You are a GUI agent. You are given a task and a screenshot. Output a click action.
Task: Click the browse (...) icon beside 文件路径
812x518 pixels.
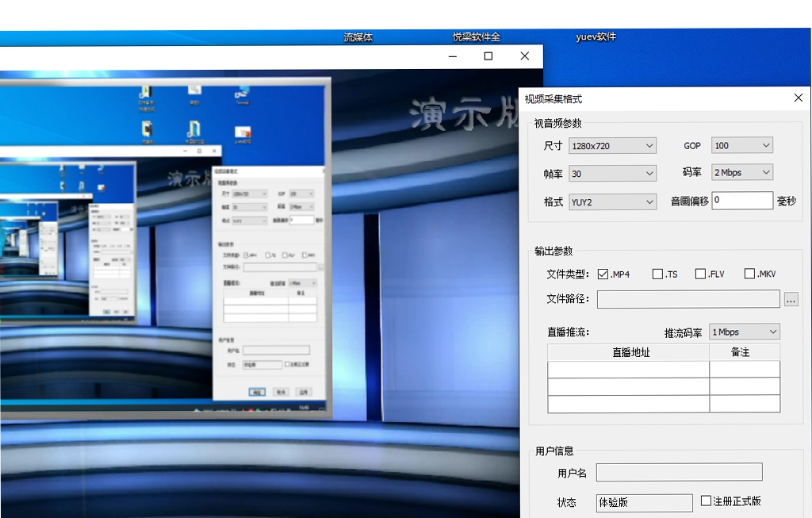[791, 299]
